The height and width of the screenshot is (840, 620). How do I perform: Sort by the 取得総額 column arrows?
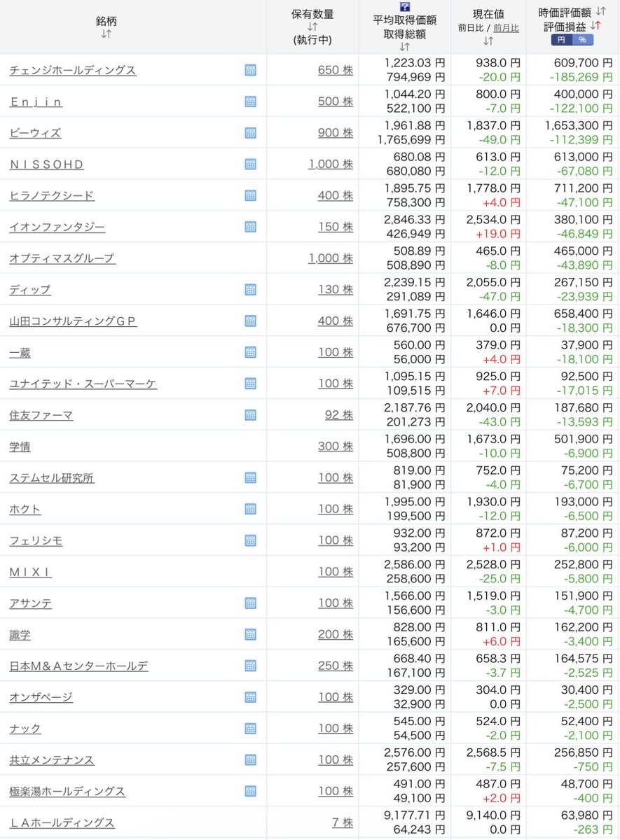click(404, 47)
